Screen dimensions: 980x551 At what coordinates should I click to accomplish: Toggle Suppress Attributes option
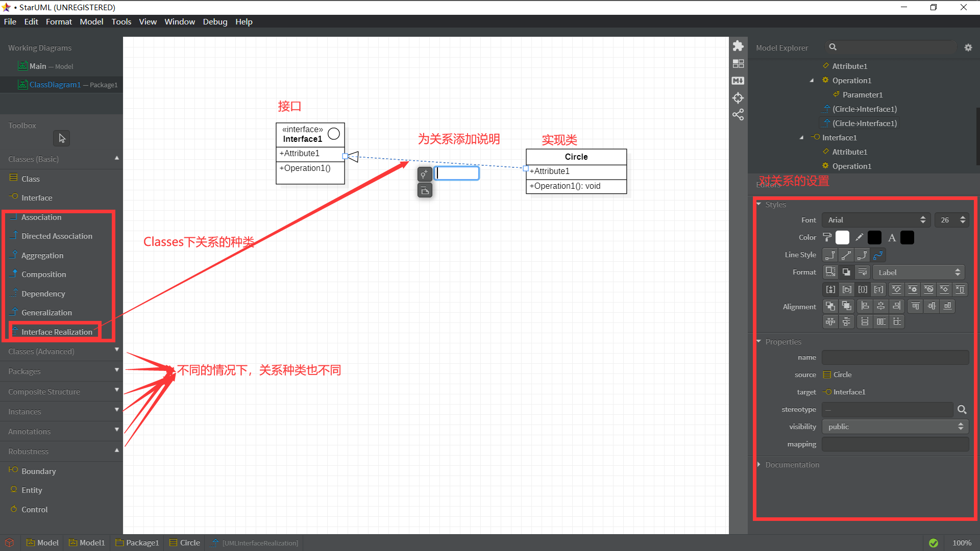pos(897,289)
